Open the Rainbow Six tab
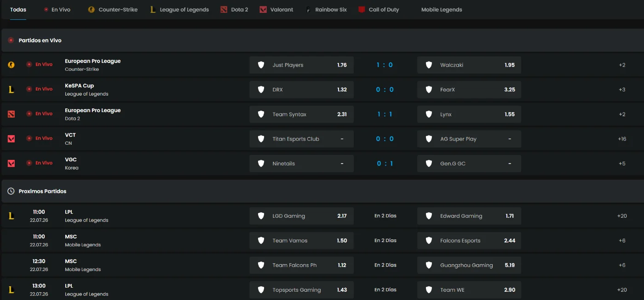The height and width of the screenshot is (300, 644). click(x=326, y=10)
